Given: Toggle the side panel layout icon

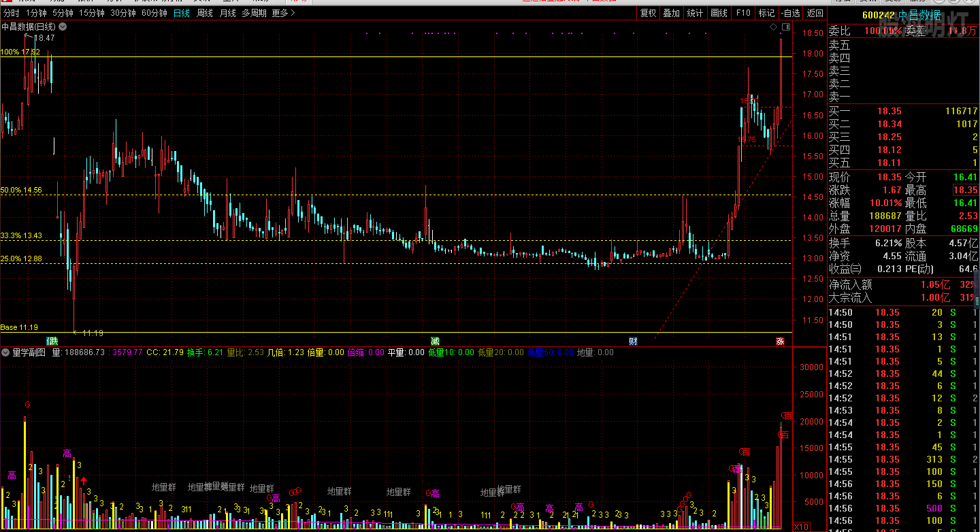Looking at the screenshot, I should tap(786, 27).
